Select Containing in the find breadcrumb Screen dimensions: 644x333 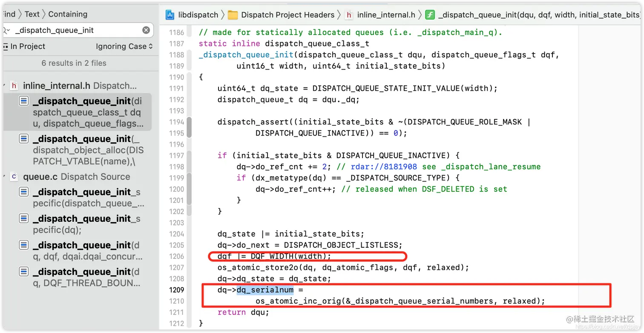coord(68,14)
